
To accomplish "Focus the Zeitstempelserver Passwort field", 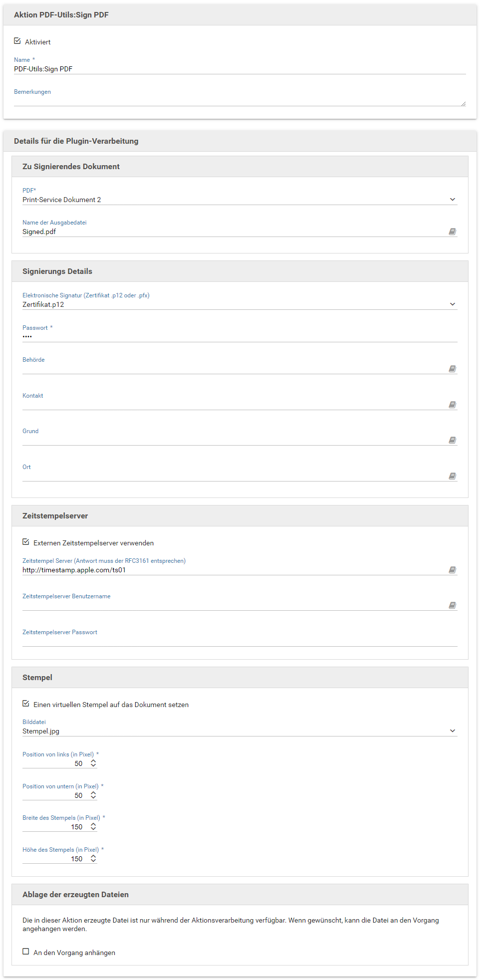I will click(240, 641).
